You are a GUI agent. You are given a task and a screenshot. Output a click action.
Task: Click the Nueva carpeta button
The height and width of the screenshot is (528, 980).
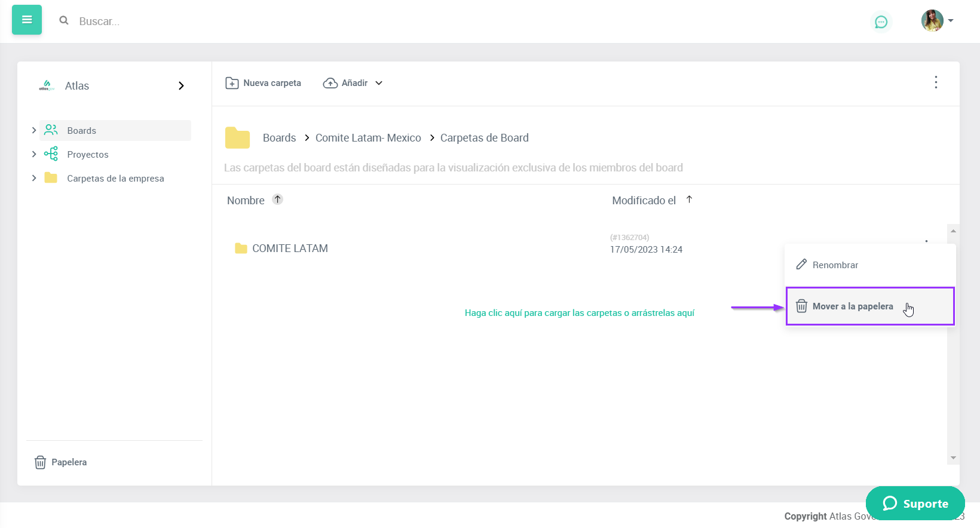263,83
